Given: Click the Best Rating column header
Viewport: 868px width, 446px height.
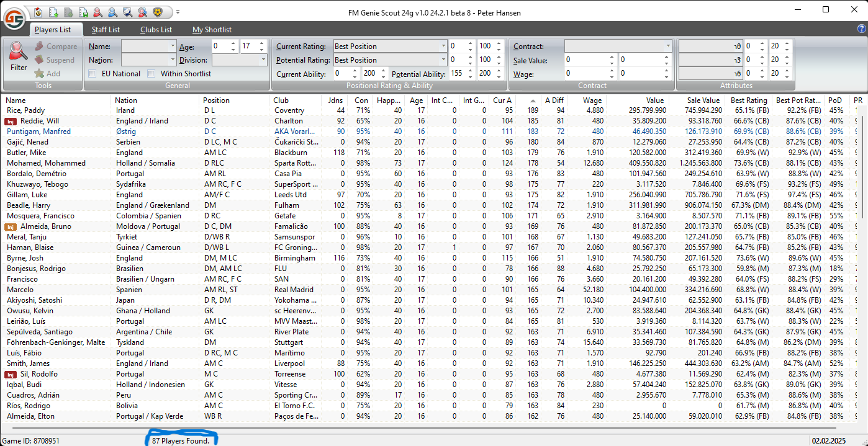Looking at the screenshot, I should click(x=748, y=100).
